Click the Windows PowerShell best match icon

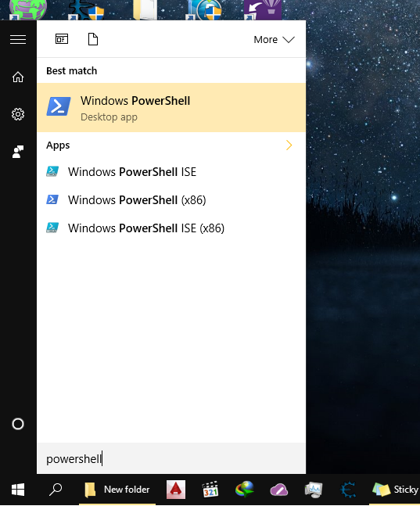point(59,106)
